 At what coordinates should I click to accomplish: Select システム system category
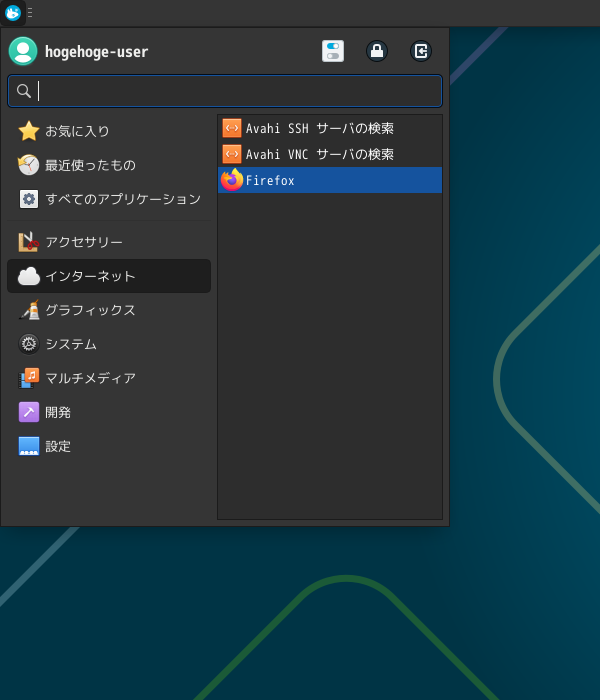coord(71,344)
